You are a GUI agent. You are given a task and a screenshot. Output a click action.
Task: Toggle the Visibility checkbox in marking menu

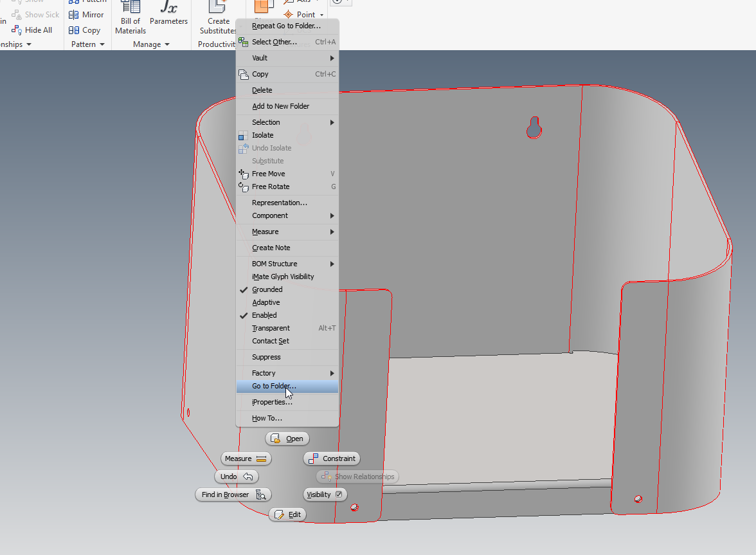point(339,495)
